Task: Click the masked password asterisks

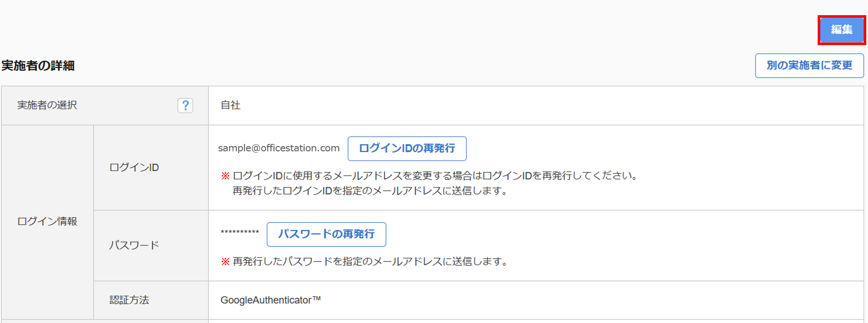Action: (240, 232)
